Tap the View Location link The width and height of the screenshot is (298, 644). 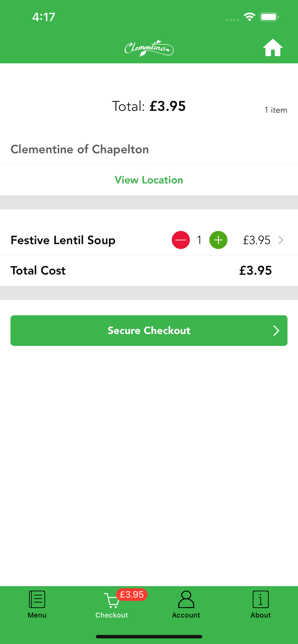[149, 180]
